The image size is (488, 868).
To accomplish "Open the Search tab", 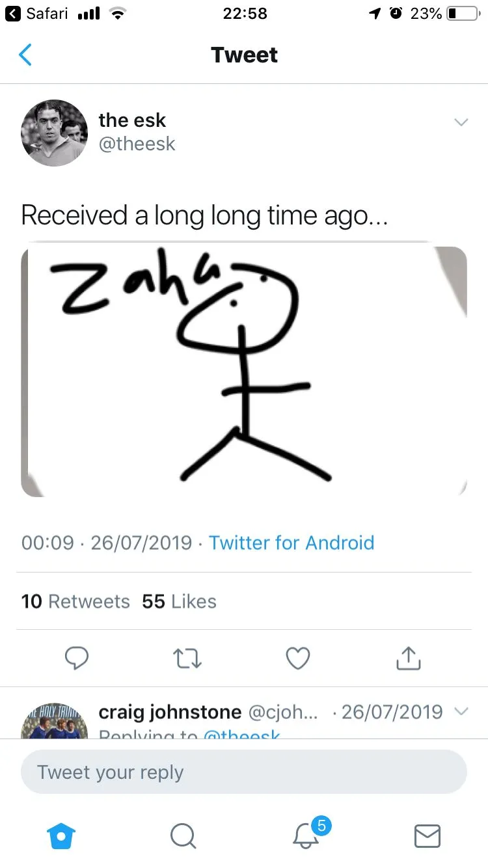I will (183, 836).
